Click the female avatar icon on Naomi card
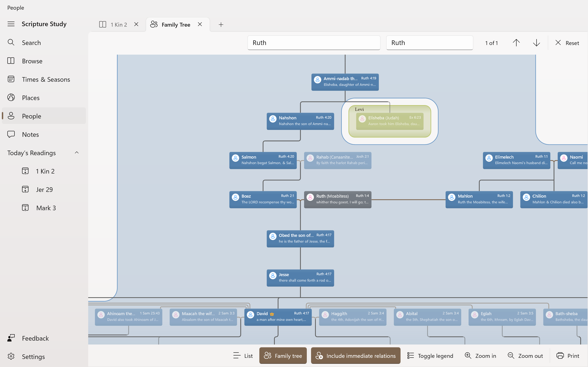This screenshot has width=588, height=367. 564,158
